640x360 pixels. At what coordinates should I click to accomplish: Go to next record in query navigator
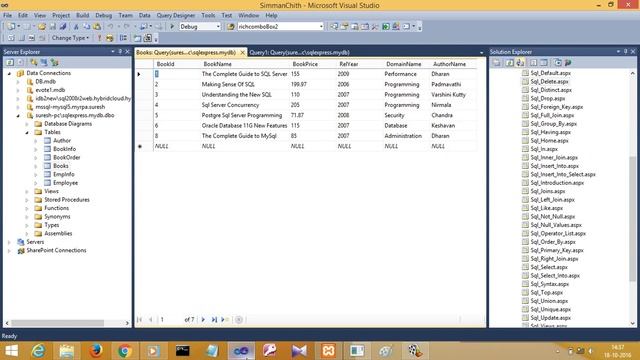[203, 320]
